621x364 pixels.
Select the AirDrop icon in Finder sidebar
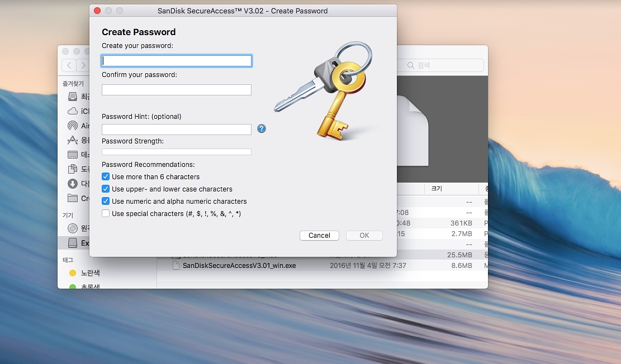point(73,126)
